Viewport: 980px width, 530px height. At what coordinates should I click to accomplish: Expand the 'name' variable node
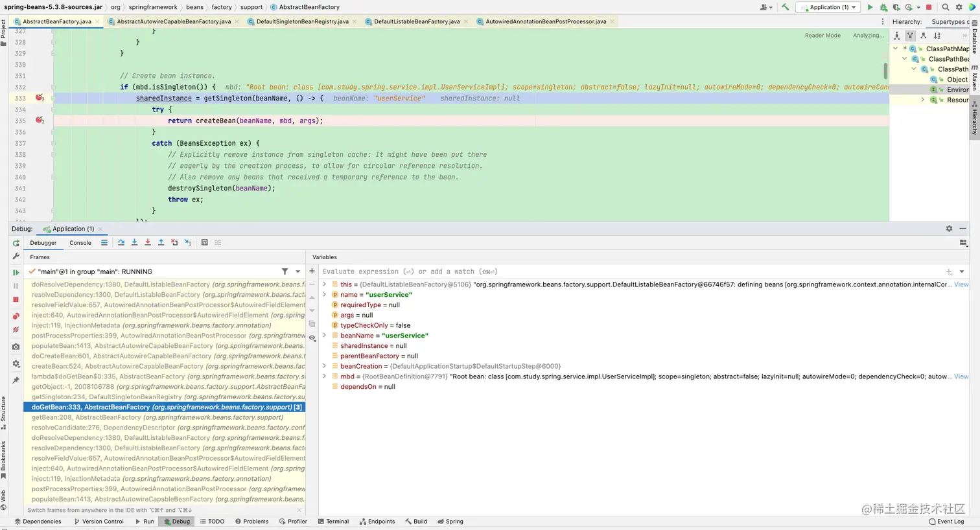click(x=325, y=295)
